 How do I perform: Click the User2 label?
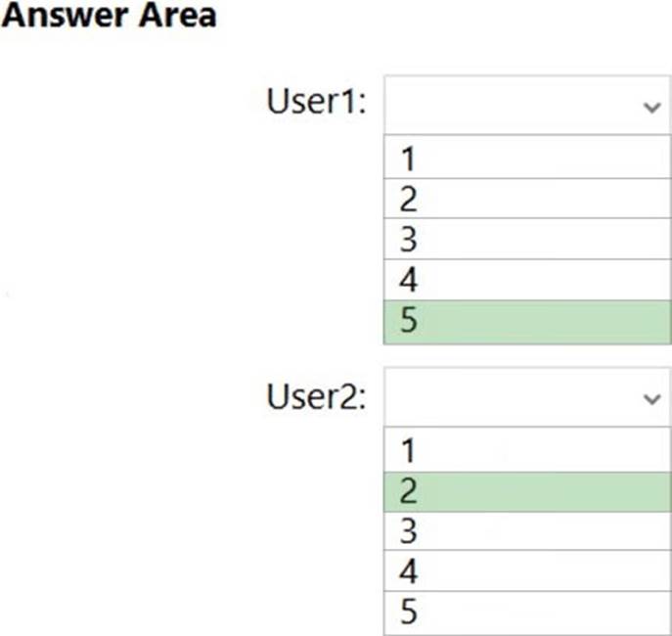(x=315, y=397)
